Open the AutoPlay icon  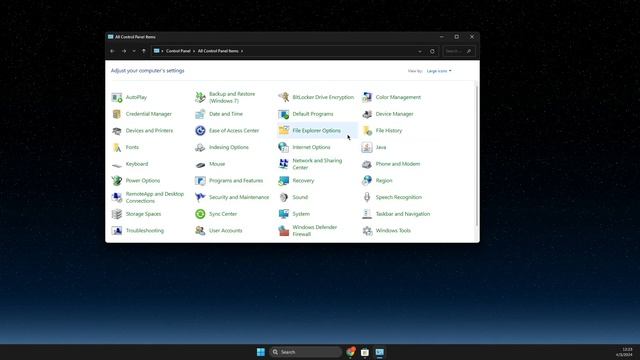coord(117,98)
